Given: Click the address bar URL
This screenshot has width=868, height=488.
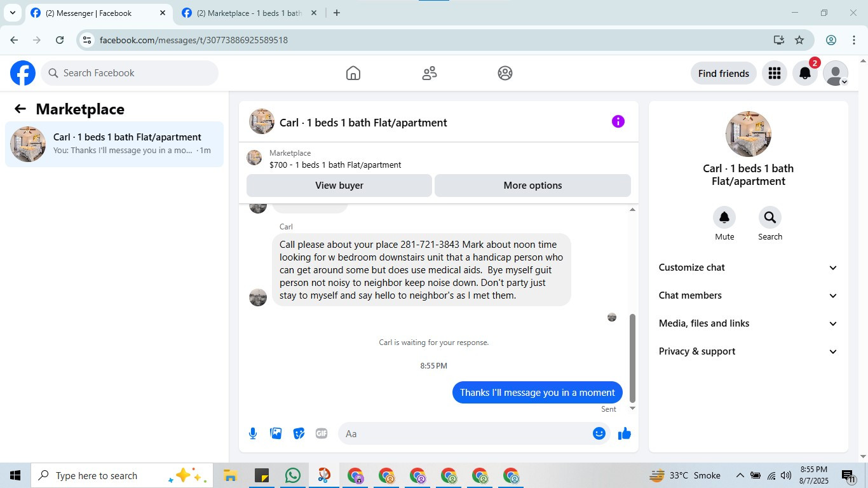Looking at the screenshot, I should 194,40.
